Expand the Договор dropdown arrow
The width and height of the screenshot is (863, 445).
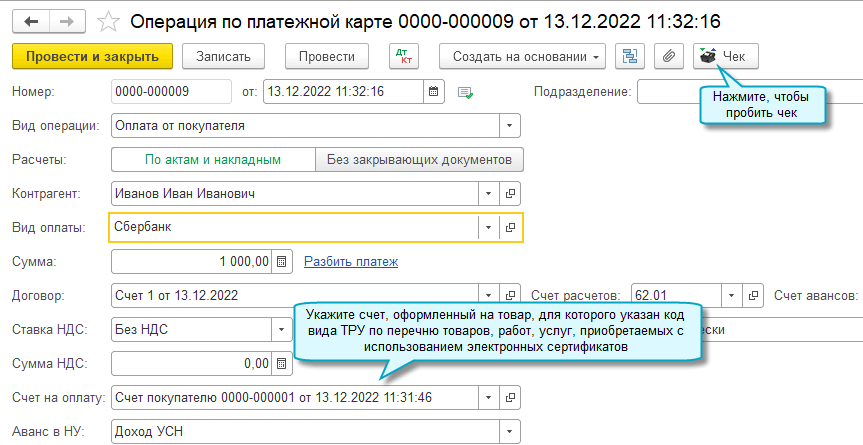click(x=488, y=295)
